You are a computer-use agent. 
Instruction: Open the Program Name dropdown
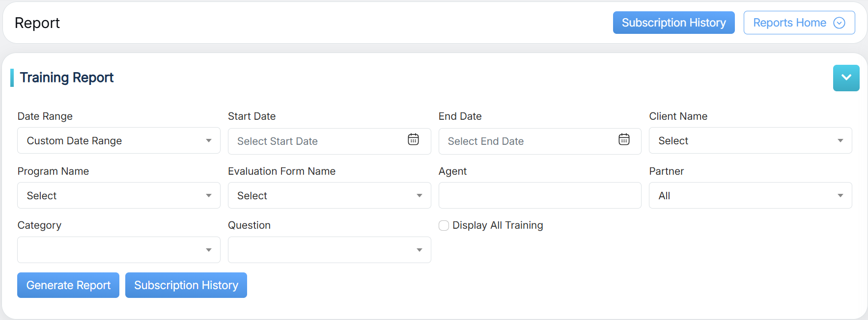(118, 196)
